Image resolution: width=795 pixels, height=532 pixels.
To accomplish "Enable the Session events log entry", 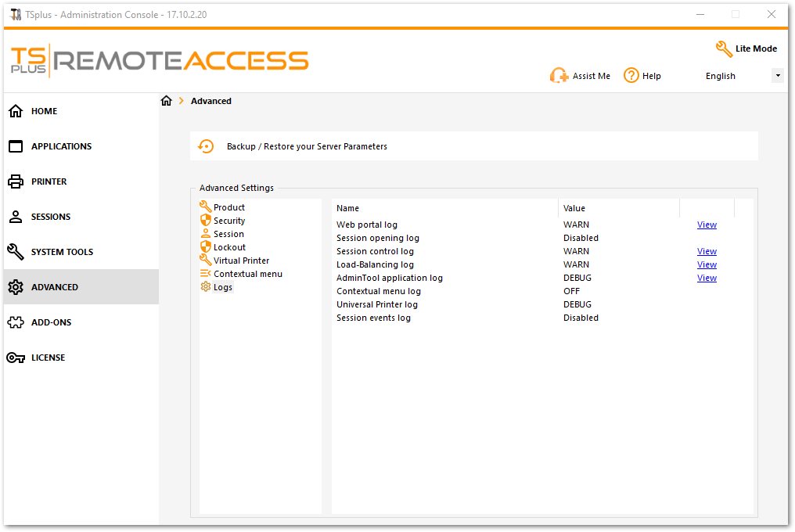I will click(x=373, y=318).
